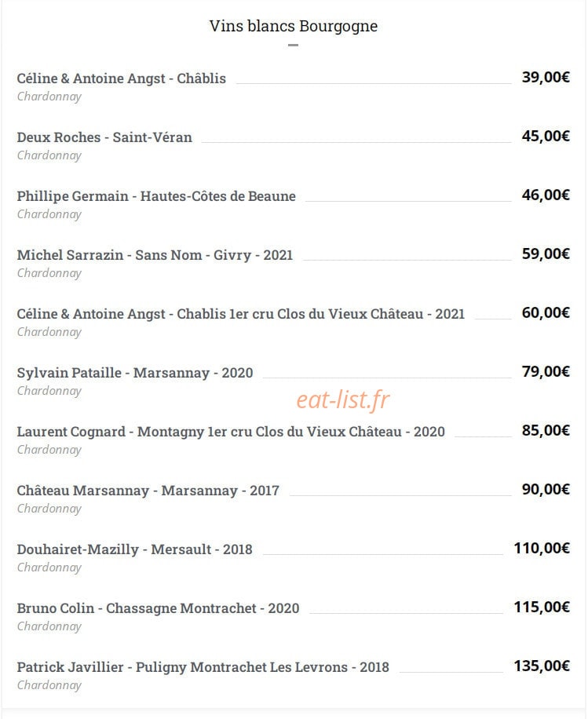The width and height of the screenshot is (588, 719).
Task: Click the 110,00€ price
Action: coord(542,548)
